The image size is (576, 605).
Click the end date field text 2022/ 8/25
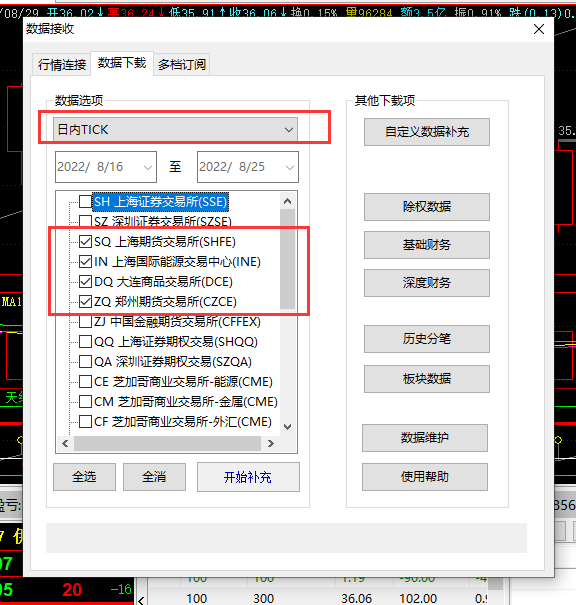pos(232,167)
